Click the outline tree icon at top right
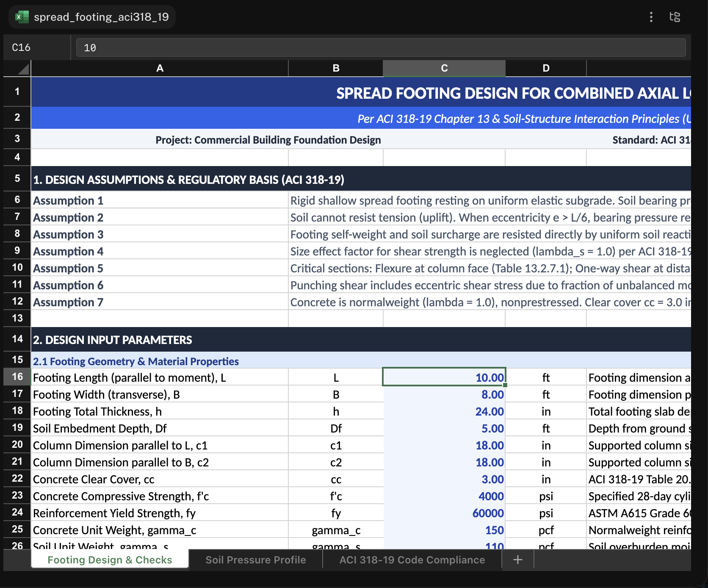This screenshot has width=708, height=588. point(675,17)
